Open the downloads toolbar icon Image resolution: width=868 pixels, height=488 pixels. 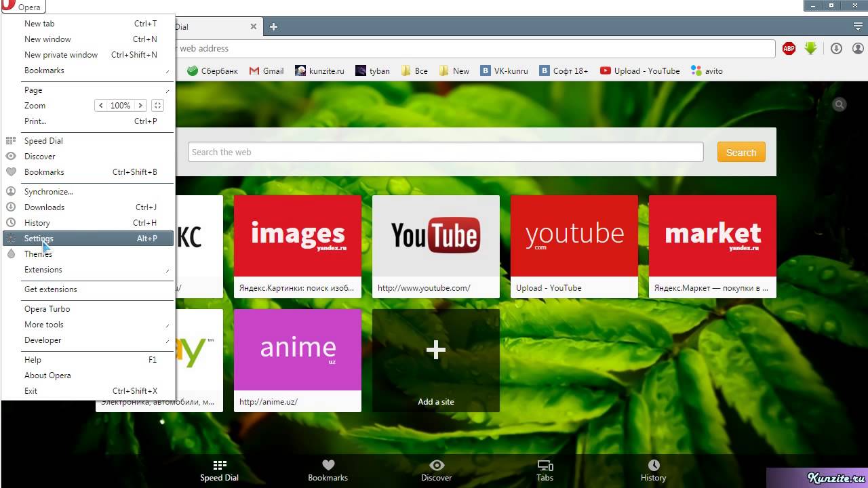(836, 48)
